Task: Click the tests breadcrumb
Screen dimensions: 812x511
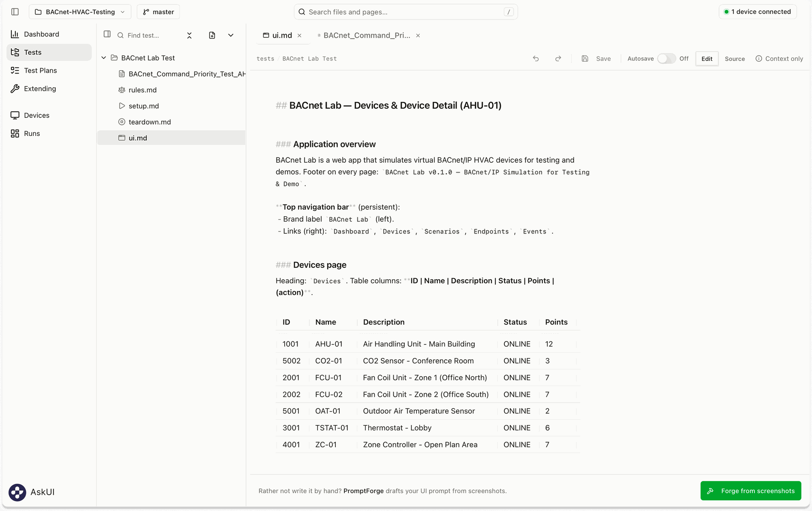Action: click(x=266, y=58)
